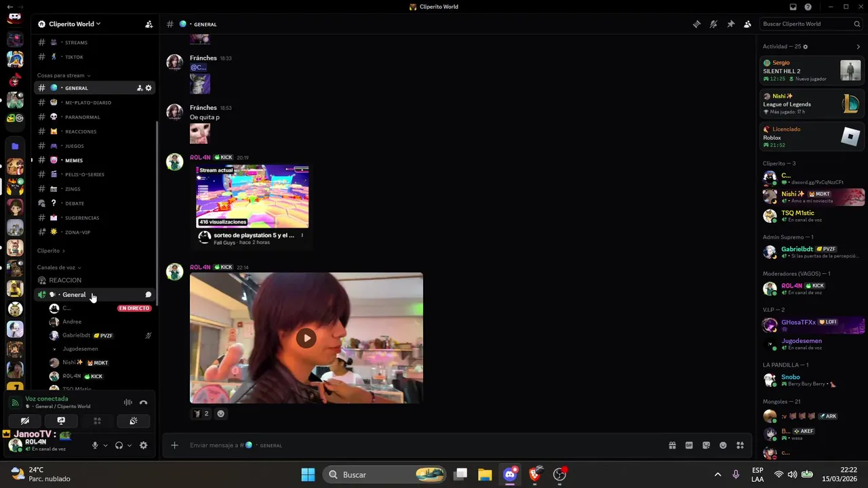Collapse the 'Cosas para stream' category

pos(64,75)
